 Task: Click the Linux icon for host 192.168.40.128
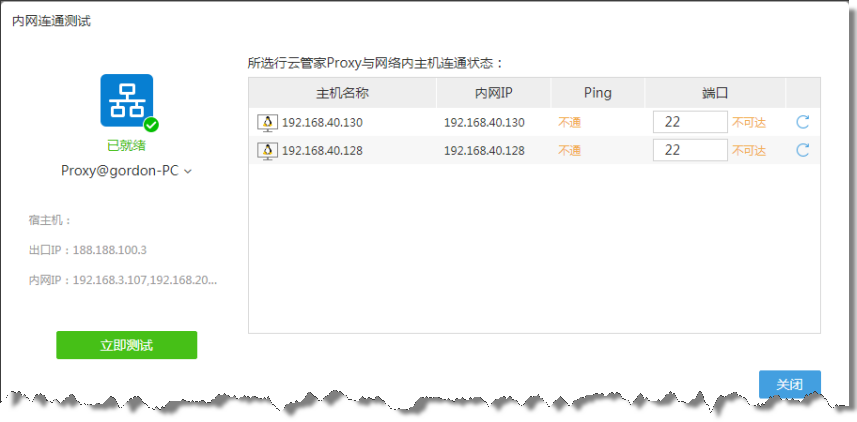[x=268, y=151]
